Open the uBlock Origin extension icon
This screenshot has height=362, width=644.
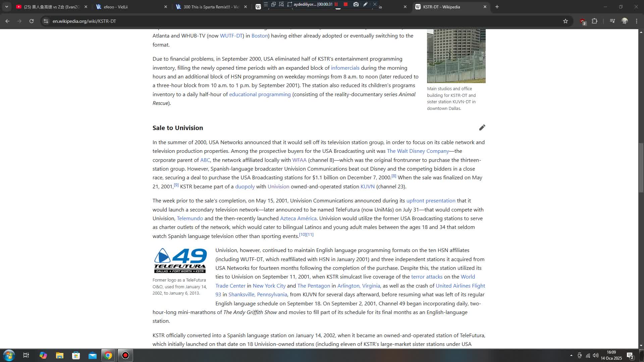[x=583, y=21]
